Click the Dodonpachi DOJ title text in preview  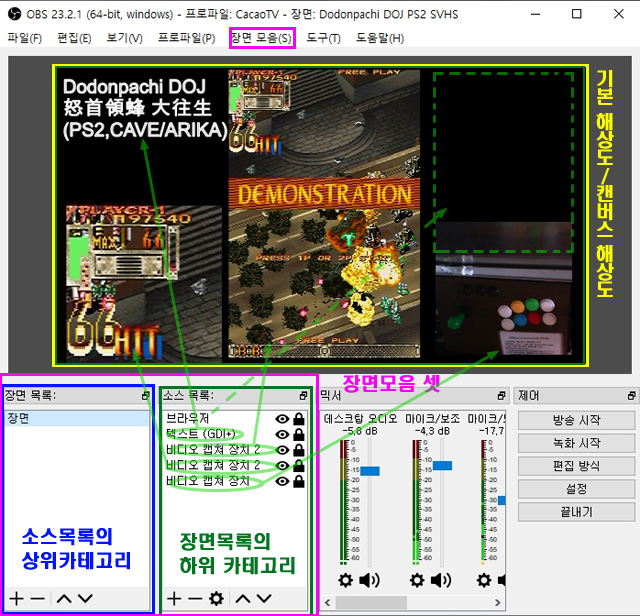pos(144,109)
